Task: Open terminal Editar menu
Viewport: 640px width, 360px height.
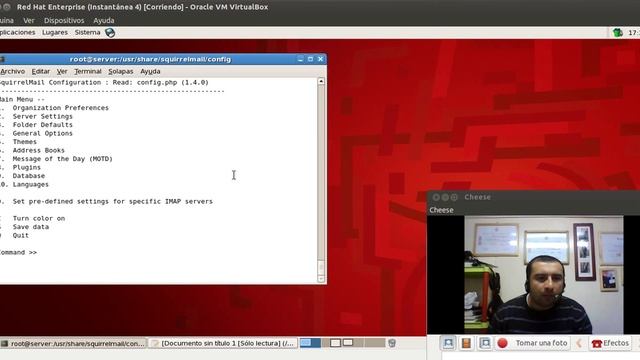Action: pos(41,71)
